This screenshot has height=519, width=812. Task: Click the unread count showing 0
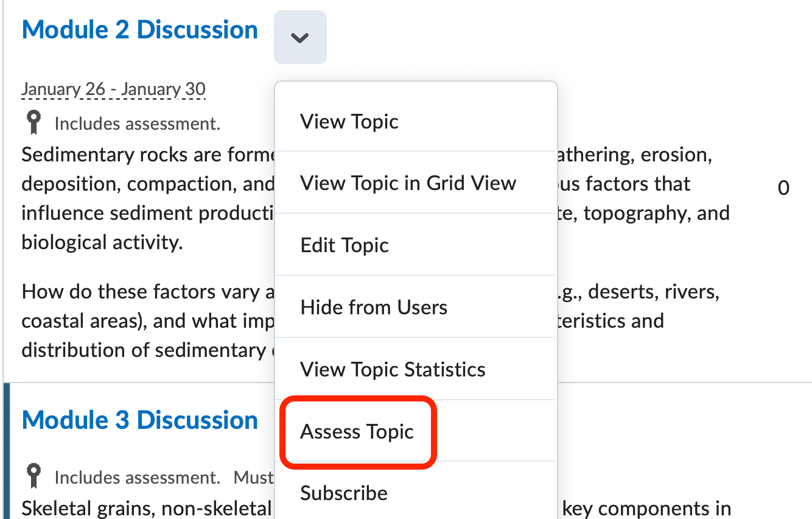(x=784, y=188)
